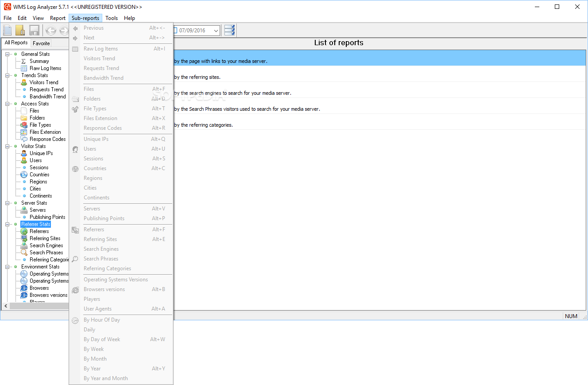
Task: Click the floppy disk save icon
Action: point(34,30)
